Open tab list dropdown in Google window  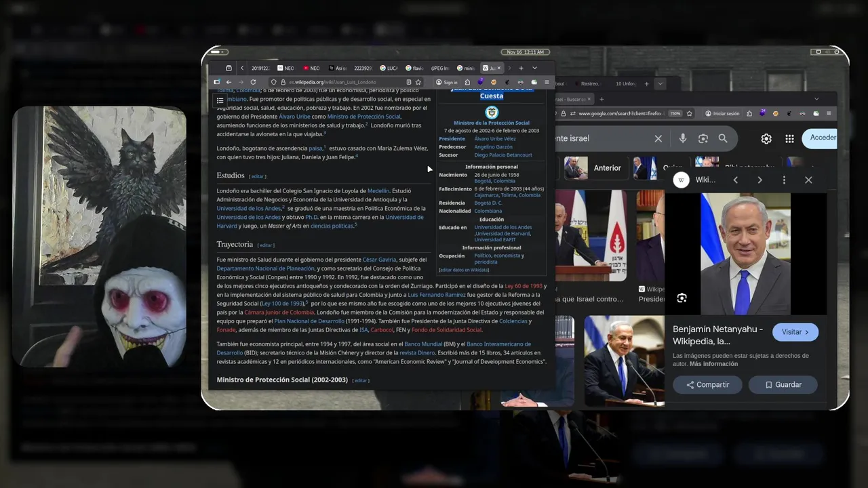816,99
